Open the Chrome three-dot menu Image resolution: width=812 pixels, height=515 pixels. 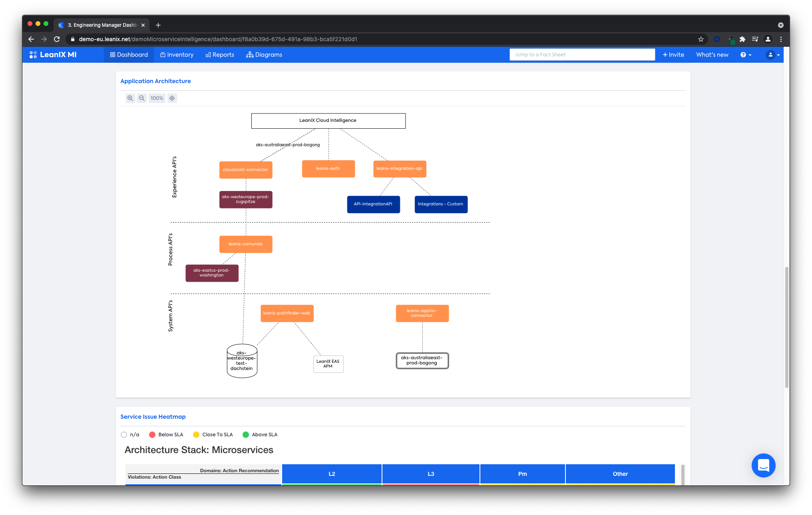pyautogui.click(x=781, y=39)
